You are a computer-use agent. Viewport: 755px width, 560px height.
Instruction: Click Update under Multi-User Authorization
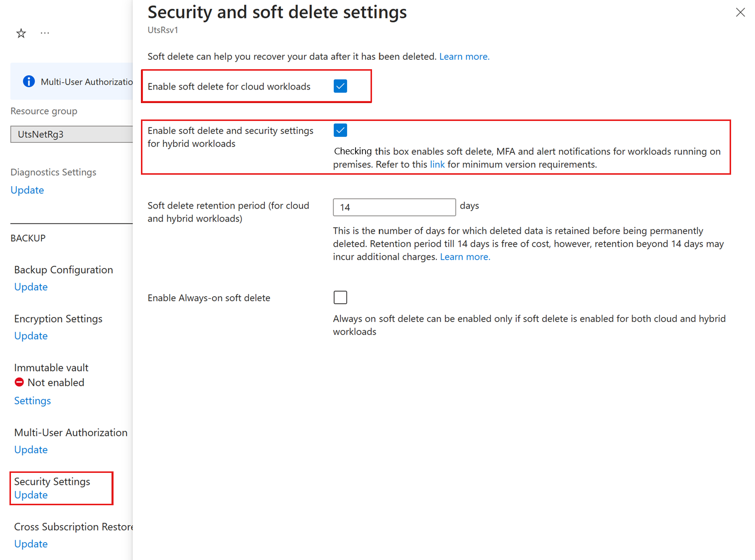[31, 450]
